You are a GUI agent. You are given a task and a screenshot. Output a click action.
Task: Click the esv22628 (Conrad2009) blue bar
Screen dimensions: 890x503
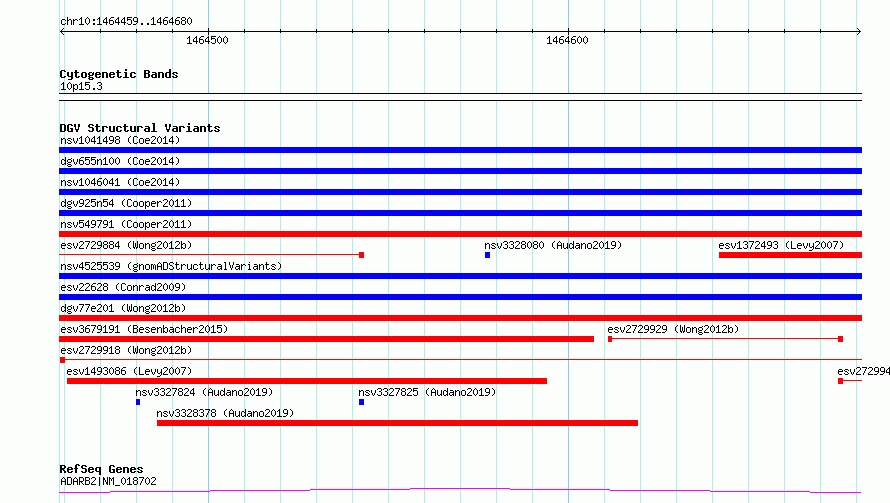coord(460,297)
